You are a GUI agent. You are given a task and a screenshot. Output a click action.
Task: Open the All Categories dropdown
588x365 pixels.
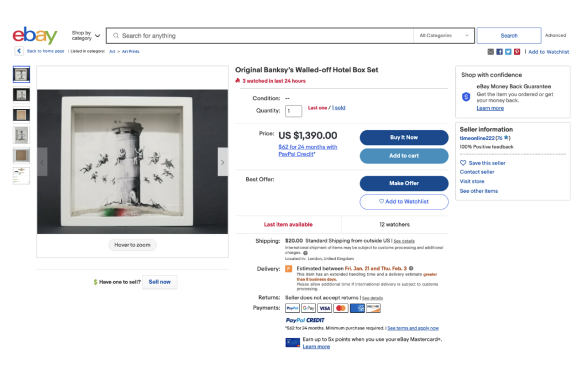tap(444, 36)
